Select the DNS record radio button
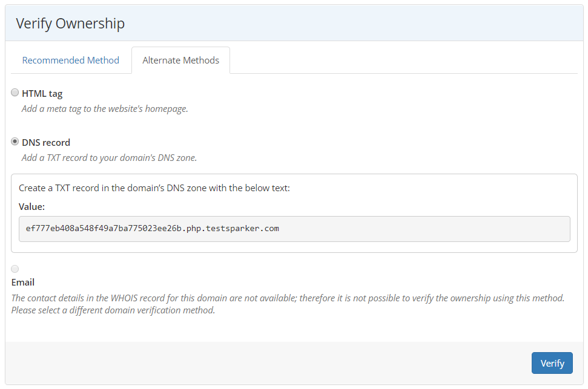 pos(15,142)
